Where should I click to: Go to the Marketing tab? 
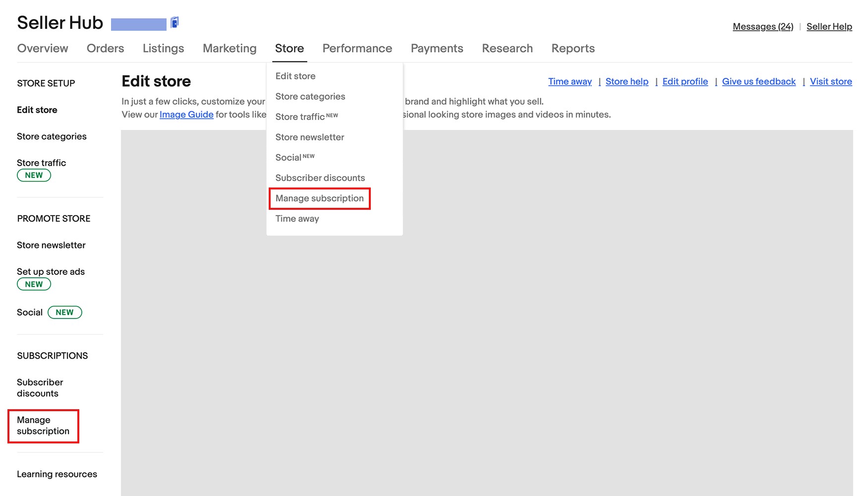click(230, 48)
